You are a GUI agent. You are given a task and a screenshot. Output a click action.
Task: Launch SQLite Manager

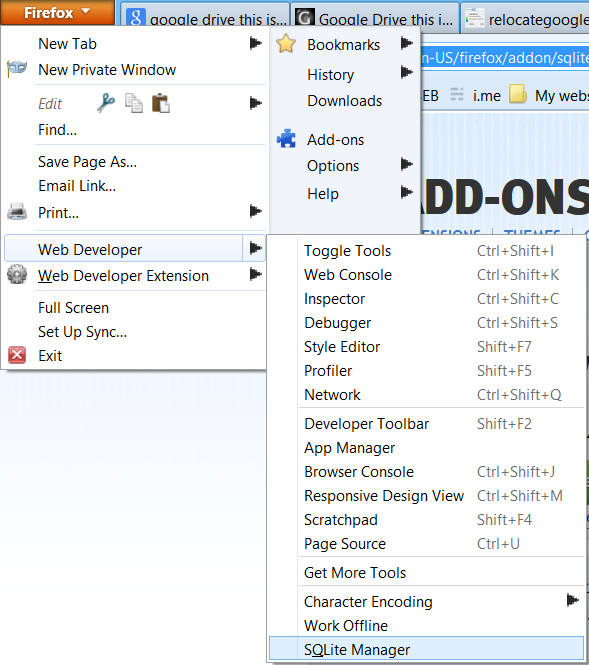coord(426,649)
